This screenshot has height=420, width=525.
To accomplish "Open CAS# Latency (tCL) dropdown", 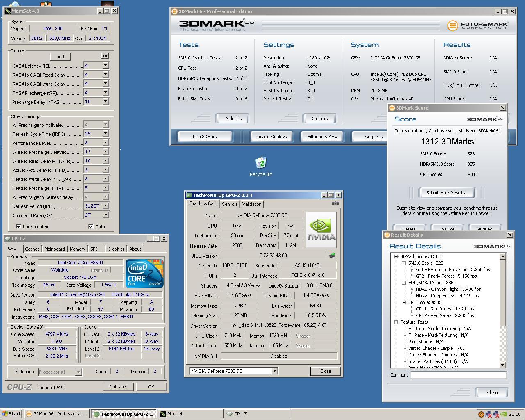I will [105, 66].
